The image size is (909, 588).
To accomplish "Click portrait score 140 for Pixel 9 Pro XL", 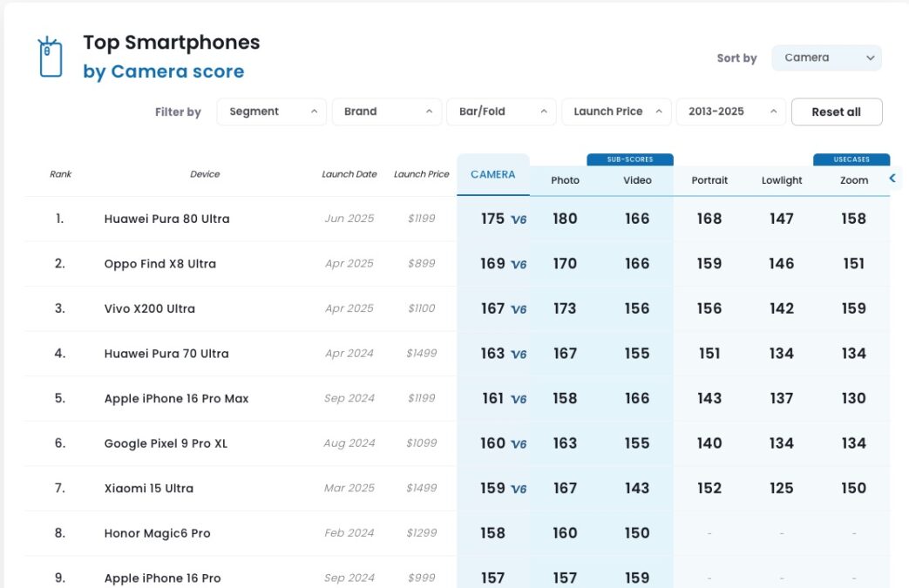I will pos(709,443).
